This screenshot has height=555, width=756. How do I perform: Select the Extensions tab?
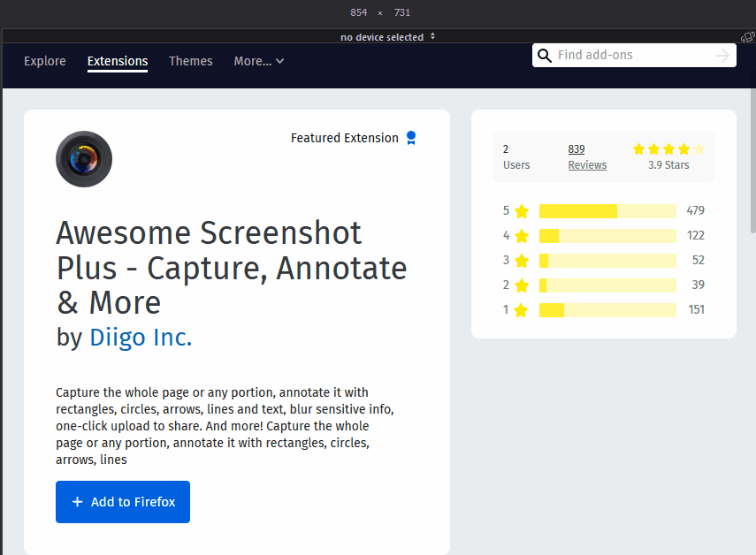118,61
